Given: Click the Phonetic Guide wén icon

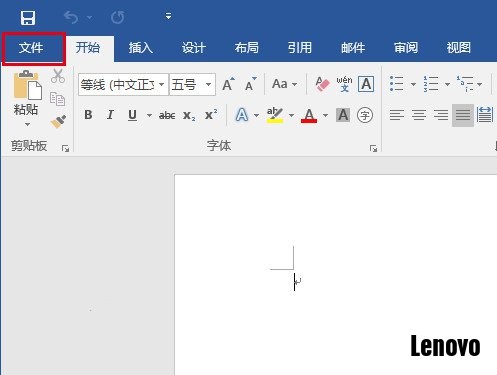Looking at the screenshot, I should [x=344, y=84].
